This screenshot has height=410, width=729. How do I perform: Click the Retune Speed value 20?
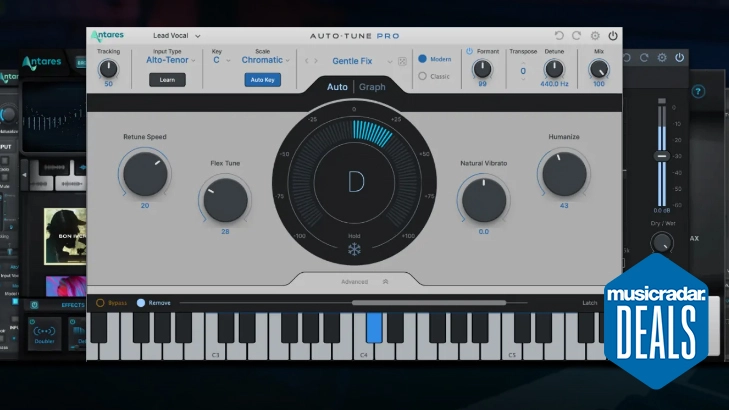pos(145,205)
